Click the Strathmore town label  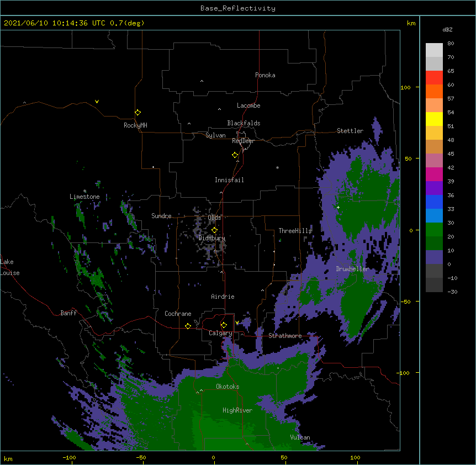point(285,336)
